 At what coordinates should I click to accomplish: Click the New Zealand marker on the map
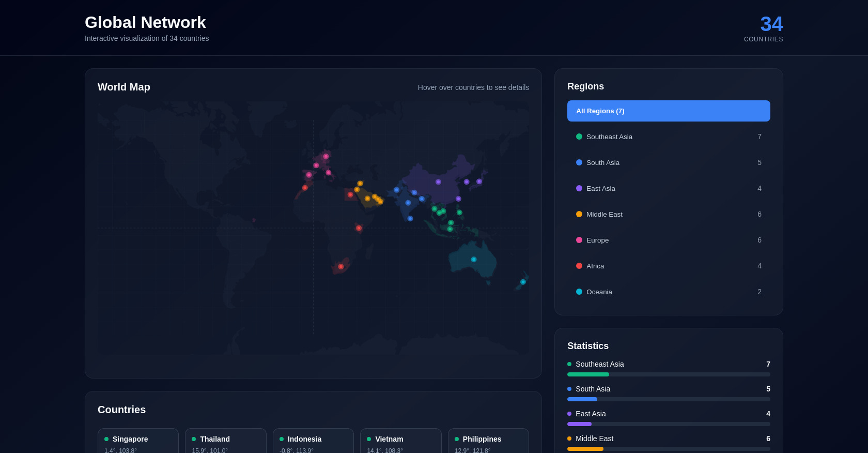tap(523, 282)
